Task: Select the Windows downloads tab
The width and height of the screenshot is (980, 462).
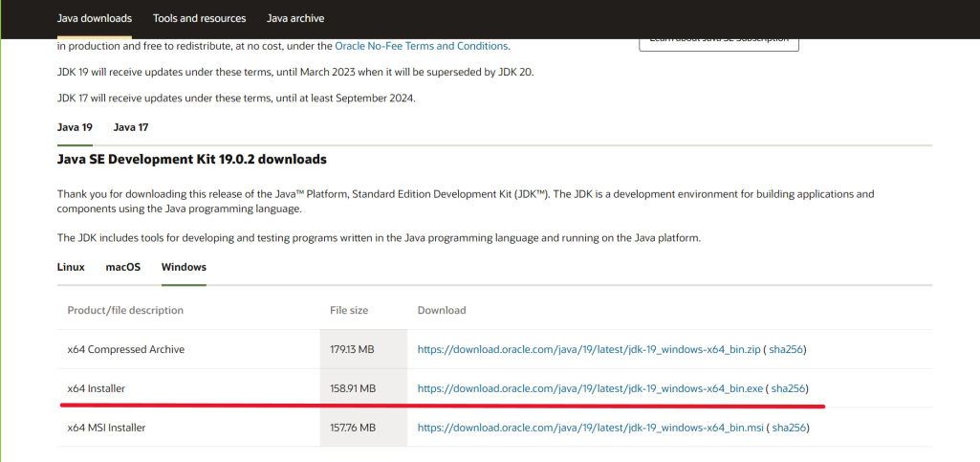Action: tap(184, 267)
